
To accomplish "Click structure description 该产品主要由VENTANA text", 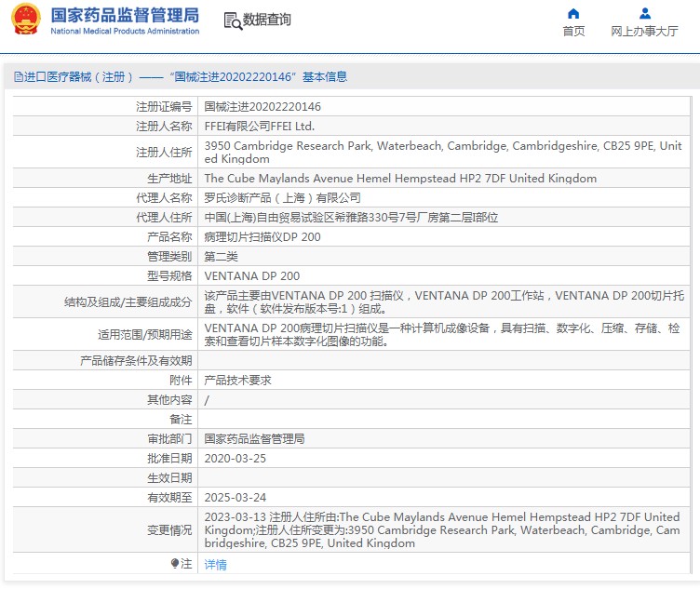I will pos(444,302).
